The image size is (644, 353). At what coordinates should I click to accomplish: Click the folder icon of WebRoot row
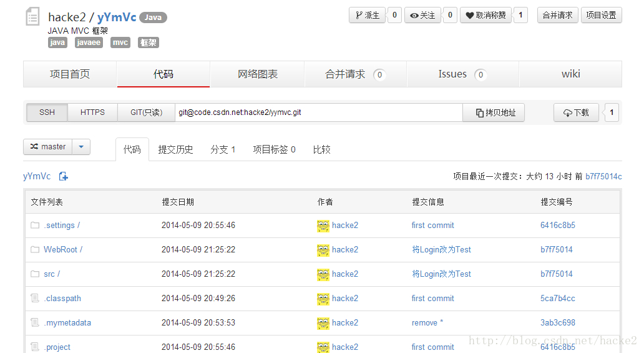click(35, 249)
